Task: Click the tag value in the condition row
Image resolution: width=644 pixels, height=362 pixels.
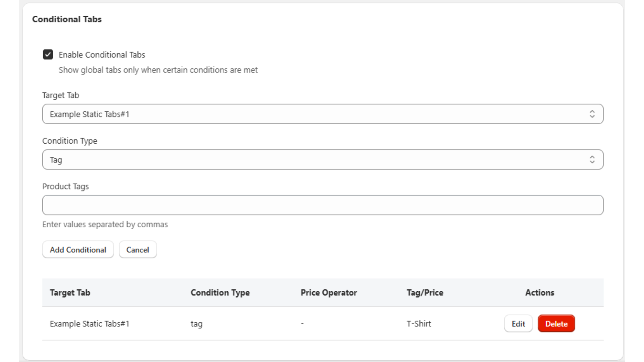Action: [196, 323]
